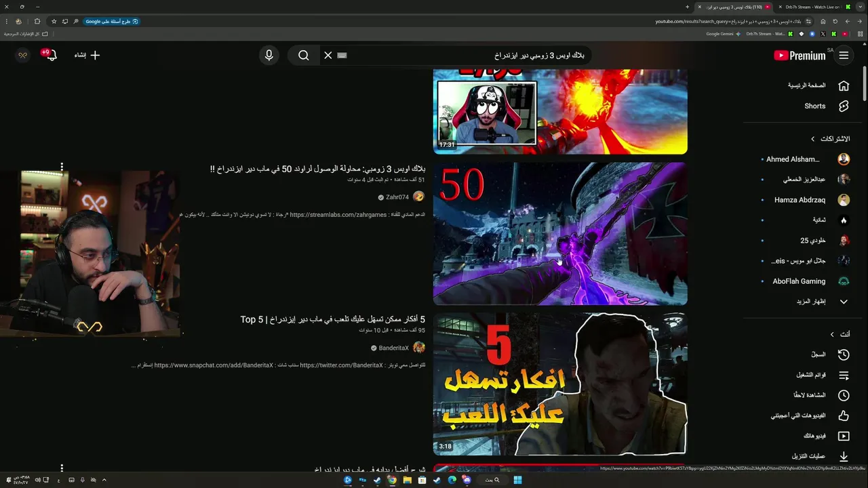Open Hamza Abdrzaq subscription channel
Image resolution: width=868 pixels, height=488 pixels.
pyautogui.click(x=806, y=200)
